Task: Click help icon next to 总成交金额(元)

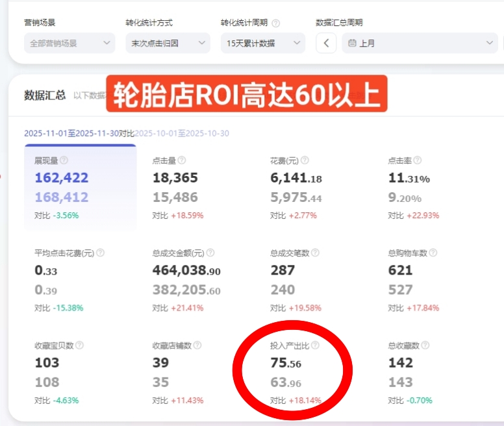Action: pyautogui.click(x=210, y=253)
